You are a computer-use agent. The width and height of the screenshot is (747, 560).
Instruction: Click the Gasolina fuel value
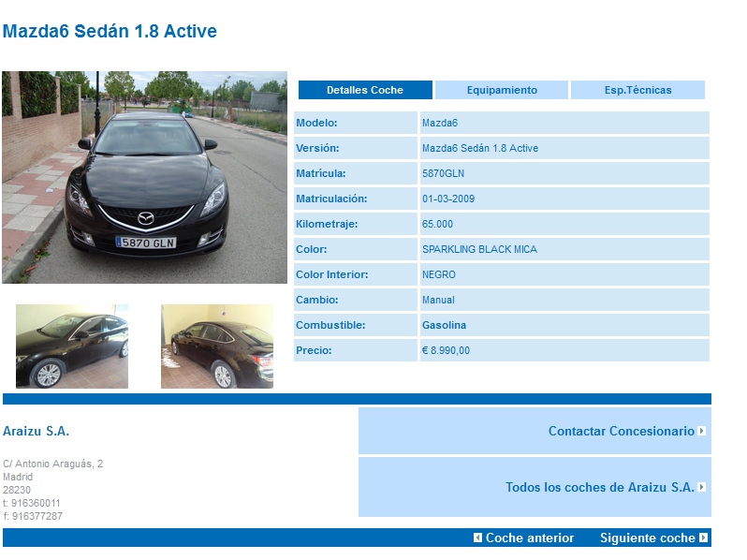tap(444, 326)
